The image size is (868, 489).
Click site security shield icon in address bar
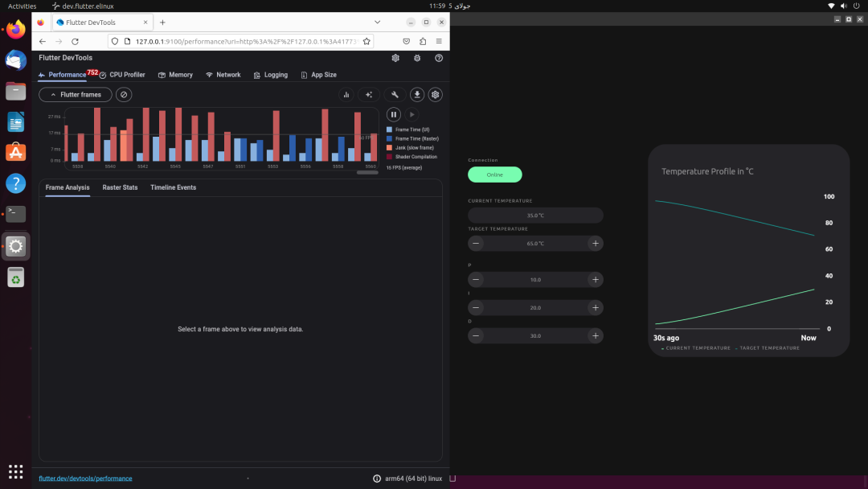pos(115,42)
